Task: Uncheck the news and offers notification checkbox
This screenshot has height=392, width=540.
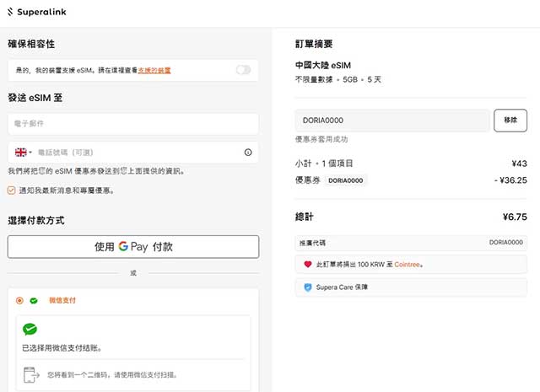Action: [x=11, y=191]
